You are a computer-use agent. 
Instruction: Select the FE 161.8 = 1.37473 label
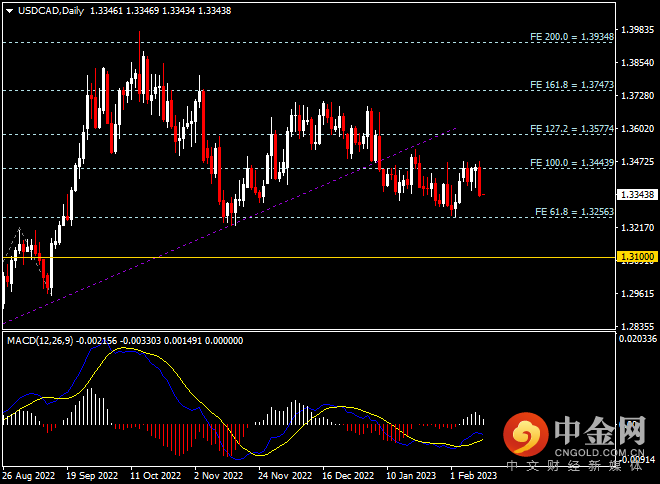coord(570,86)
